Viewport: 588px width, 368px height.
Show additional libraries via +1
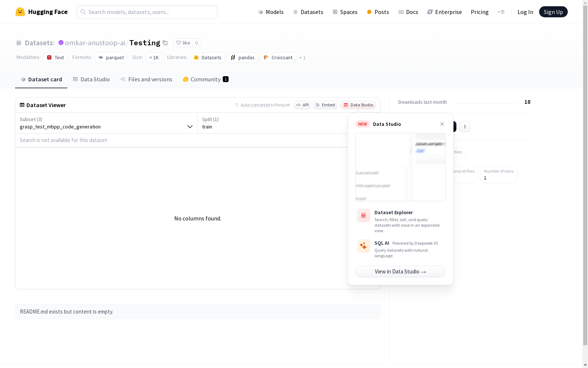coord(302,57)
